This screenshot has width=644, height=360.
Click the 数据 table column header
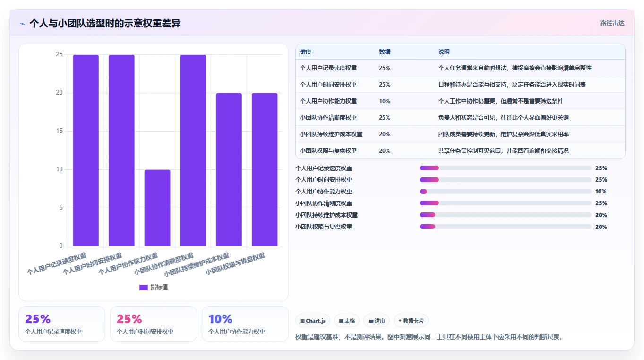click(385, 52)
